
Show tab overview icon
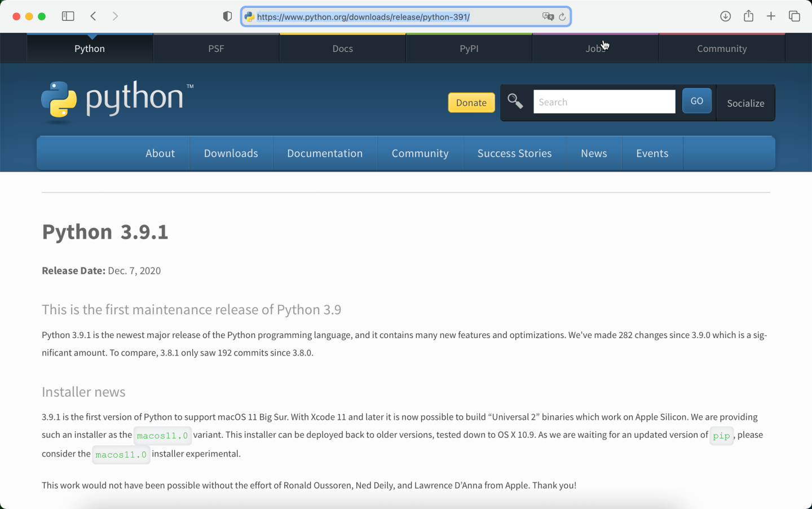click(x=794, y=16)
